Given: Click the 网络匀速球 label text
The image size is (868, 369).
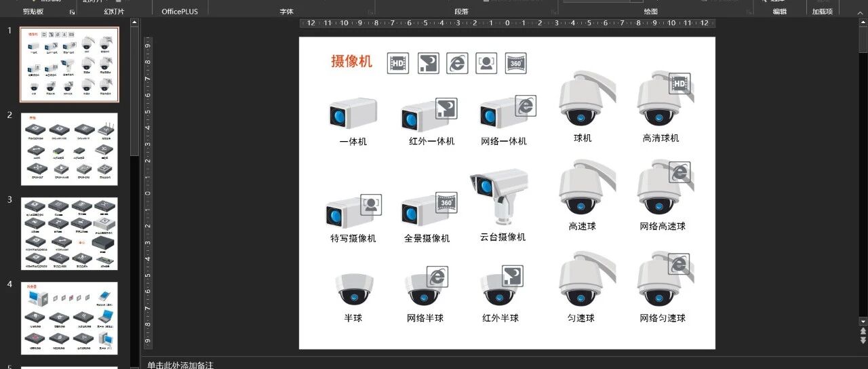Looking at the screenshot, I should coord(663,317).
